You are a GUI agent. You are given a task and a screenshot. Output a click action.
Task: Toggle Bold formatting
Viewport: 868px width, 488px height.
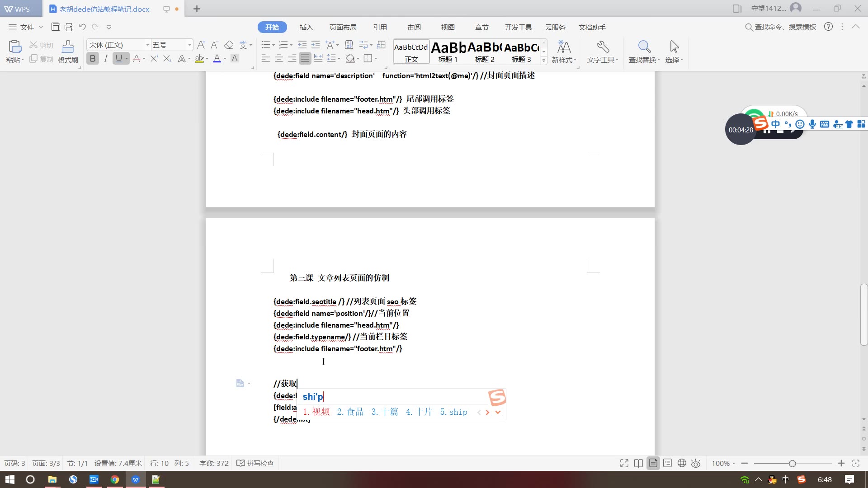(93, 58)
